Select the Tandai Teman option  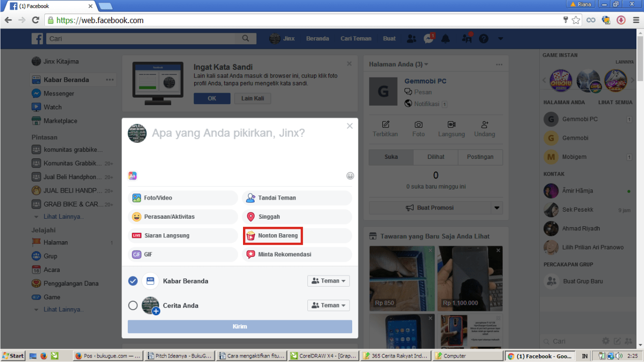click(297, 198)
